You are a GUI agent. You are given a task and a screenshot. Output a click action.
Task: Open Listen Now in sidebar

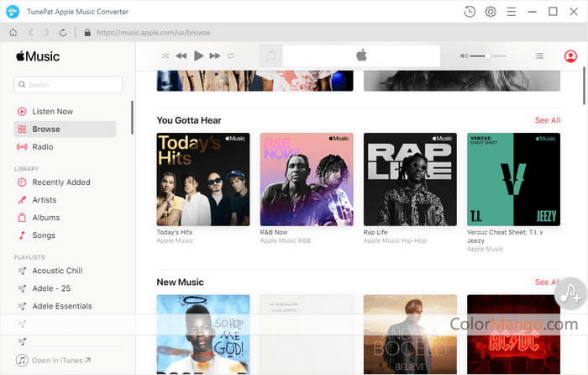(52, 112)
